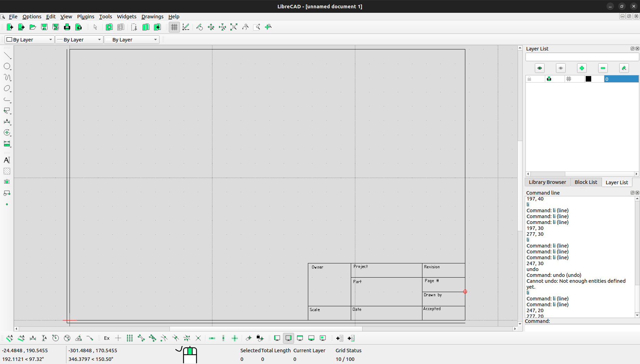The image size is (640, 364).
Task: Select the Insert Image tool in sidebar
Action: click(7, 182)
